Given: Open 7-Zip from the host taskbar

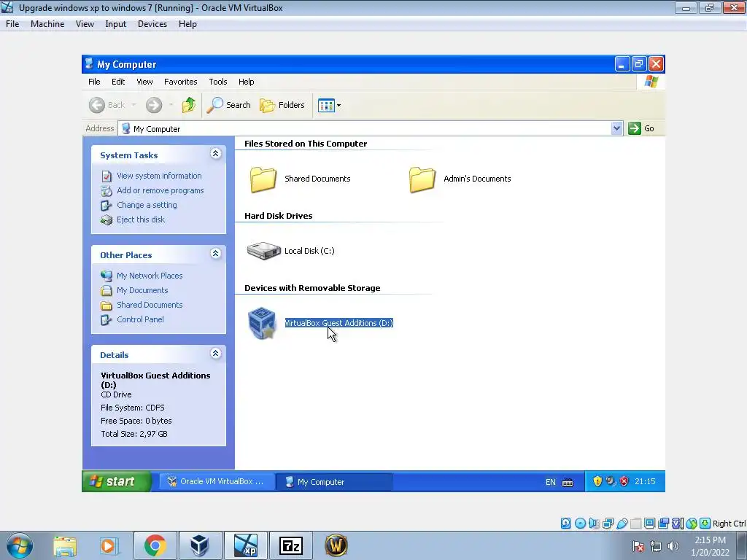Looking at the screenshot, I should tap(290, 545).
